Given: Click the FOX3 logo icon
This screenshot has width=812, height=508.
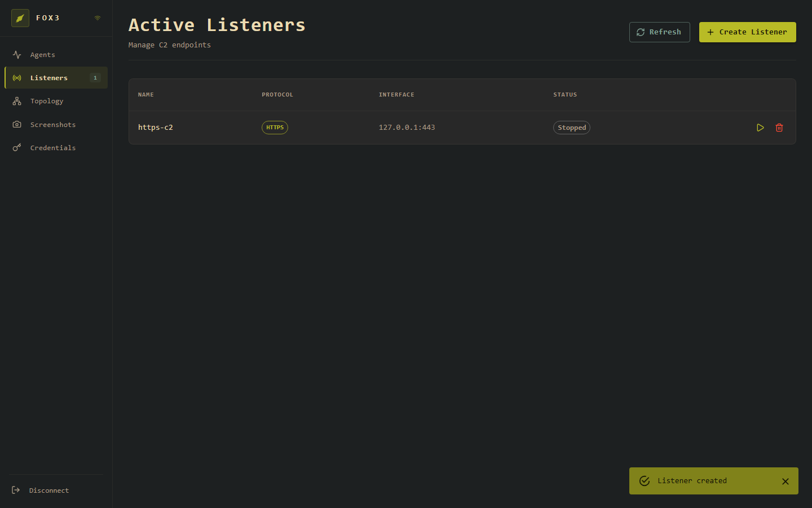Looking at the screenshot, I should pos(20,18).
